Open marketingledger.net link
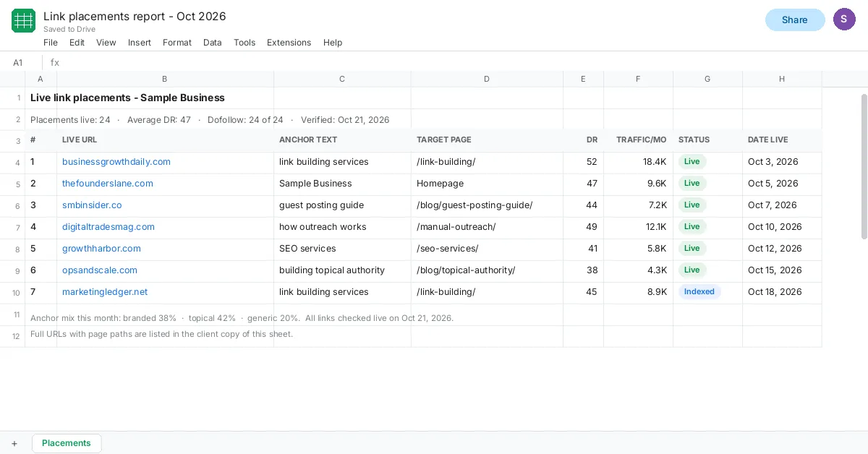This screenshot has width=868, height=454. tap(105, 292)
